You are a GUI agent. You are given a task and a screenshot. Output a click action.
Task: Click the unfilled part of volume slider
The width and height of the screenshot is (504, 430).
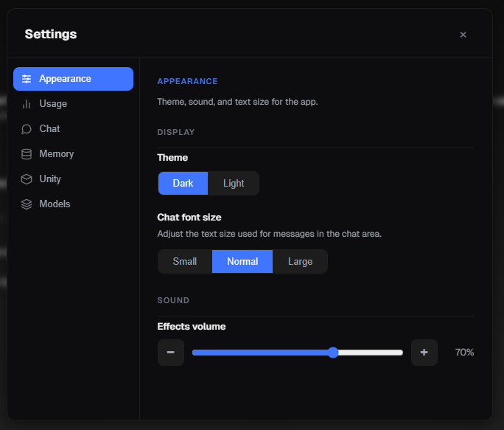[x=371, y=353]
